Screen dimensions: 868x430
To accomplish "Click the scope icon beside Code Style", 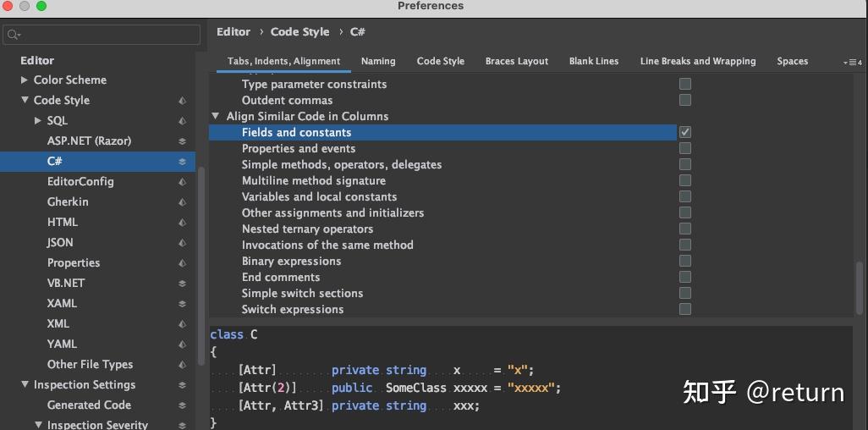I will click(182, 101).
